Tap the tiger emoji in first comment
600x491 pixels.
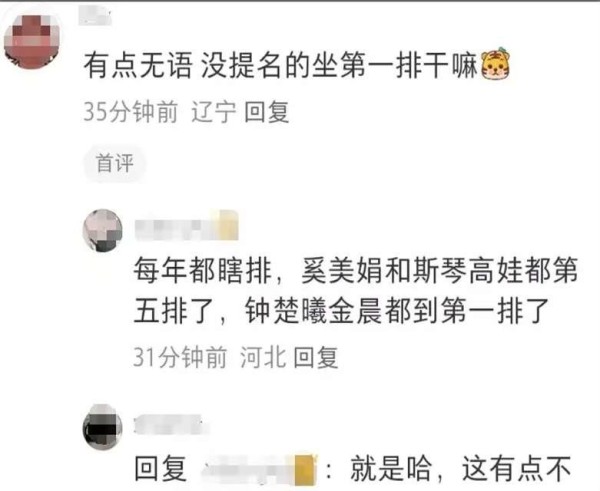coord(496,64)
